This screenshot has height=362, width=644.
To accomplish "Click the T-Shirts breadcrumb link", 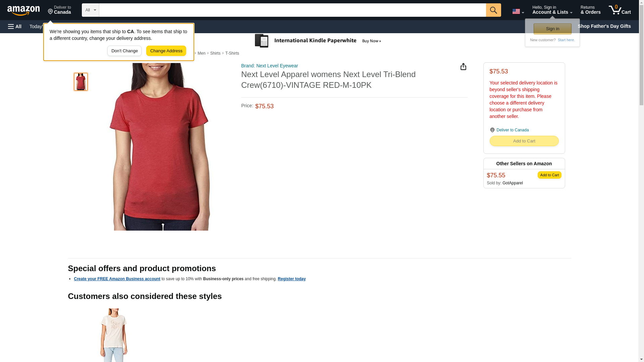I will (232, 53).
